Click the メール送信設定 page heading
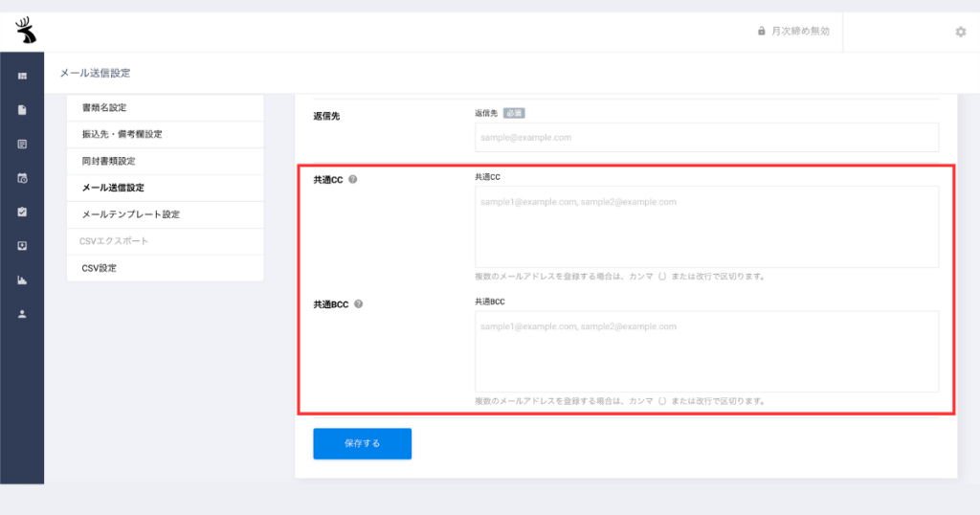Screen dimensions: 980x515 pos(95,73)
